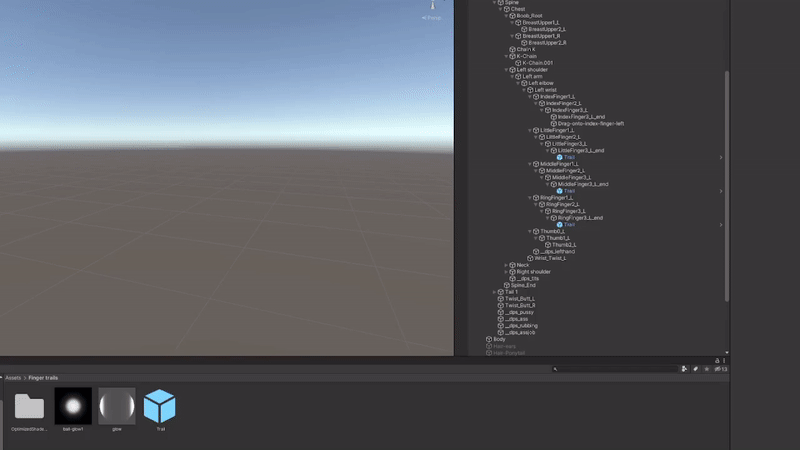Open the Project panel three-dot menu
800x450 pixels.
[x=724, y=361]
